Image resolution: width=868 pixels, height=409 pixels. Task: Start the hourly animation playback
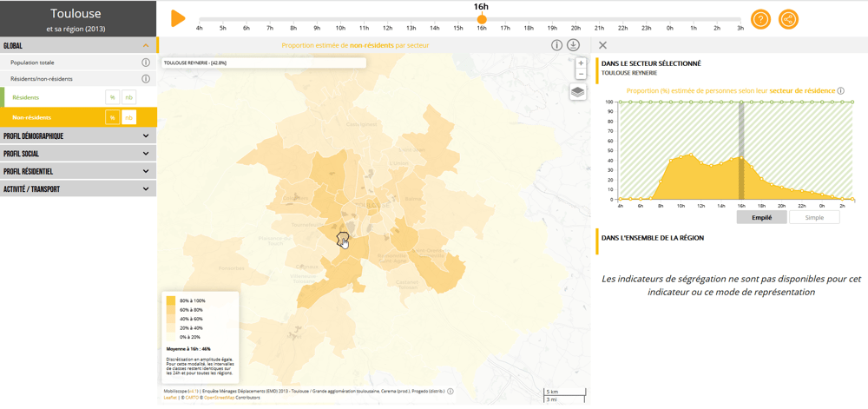tap(178, 18)
